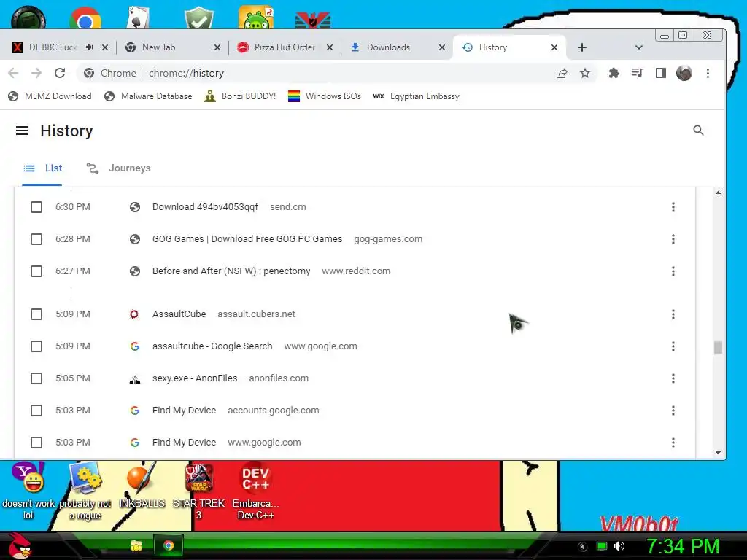Open INKBALLS desktop shortcut

142,486
